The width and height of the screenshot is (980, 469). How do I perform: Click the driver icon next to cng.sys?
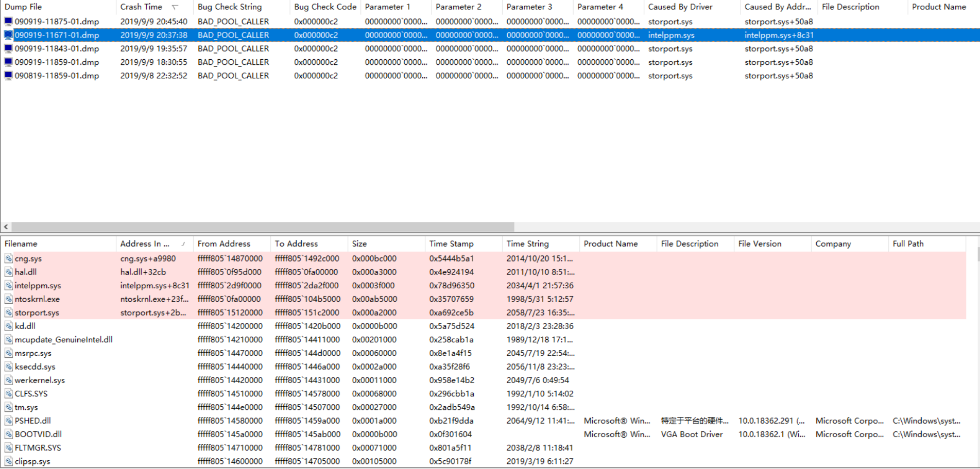coord(9,258)
